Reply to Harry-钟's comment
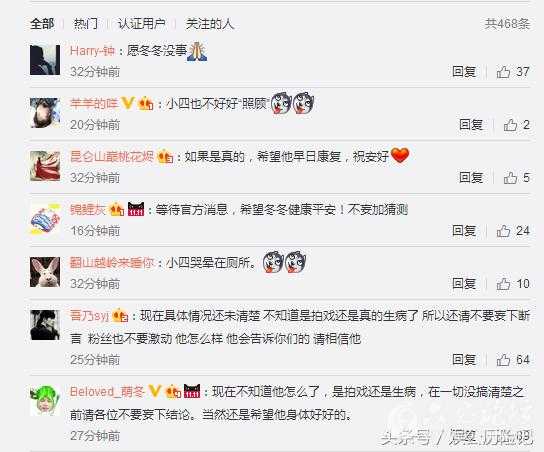The height and width of the screenshot is (452, 544). pyautogui.click(x=464, y=72)
